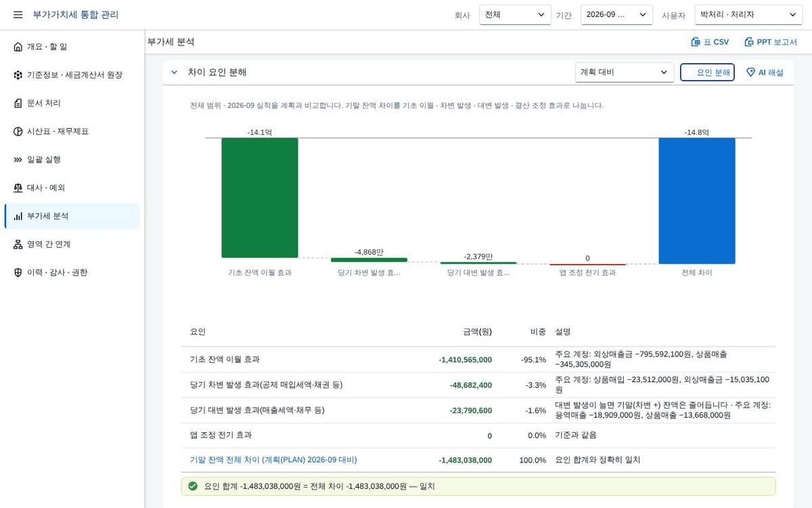Click the shield icon beside 이력 · 감사 · 권한
Screen dimensions: 812x508
[18, 272]
